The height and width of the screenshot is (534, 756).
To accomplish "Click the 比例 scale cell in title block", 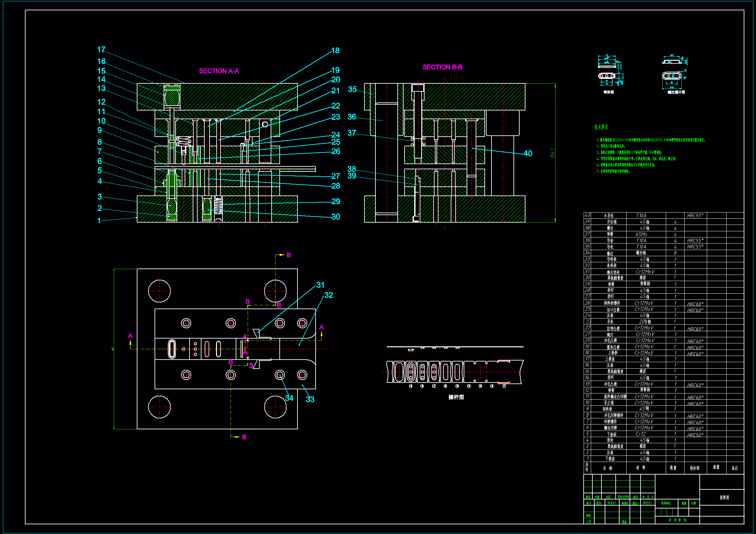I will (x=694, y=503).
